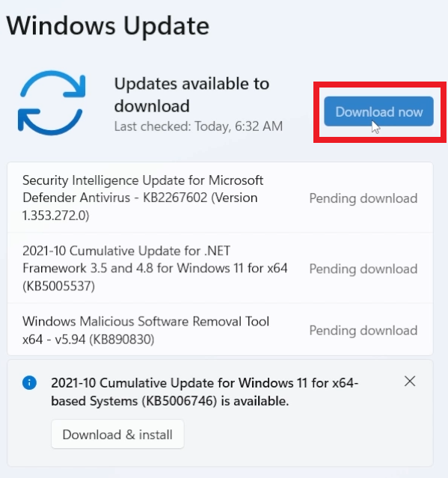Image resolution: width=448 pixels, height=478 pixels.
Task: Dismiss the cumulative update notification with X
Action: pyautogui.click(x=410, y=381)
